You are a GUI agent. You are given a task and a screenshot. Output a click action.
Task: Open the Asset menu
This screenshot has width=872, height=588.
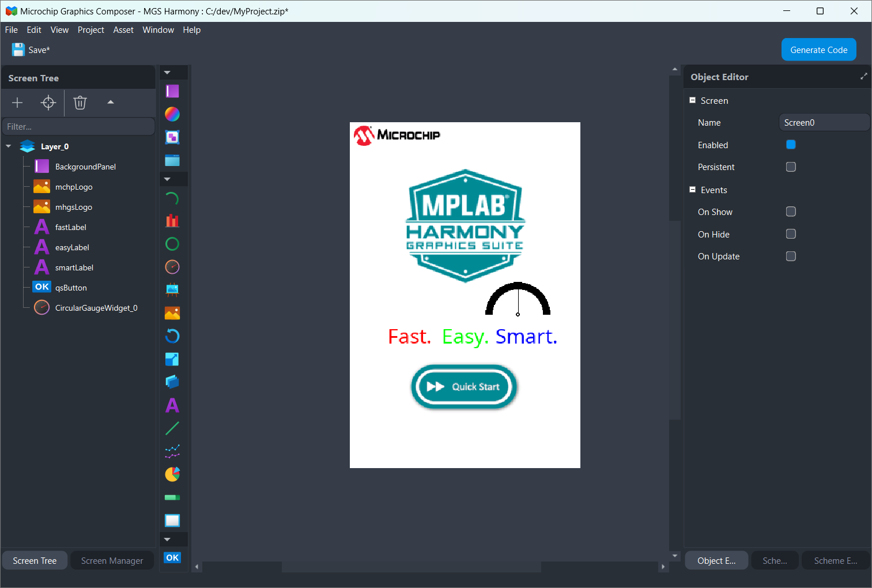coord(123,30)
